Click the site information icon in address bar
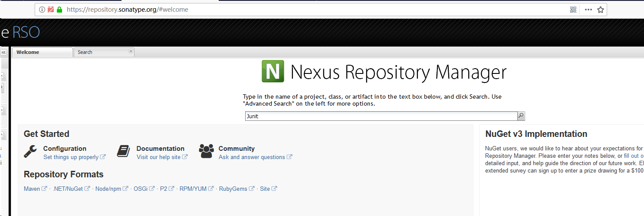Screen dimensions: 644x216 pos(42,10)
